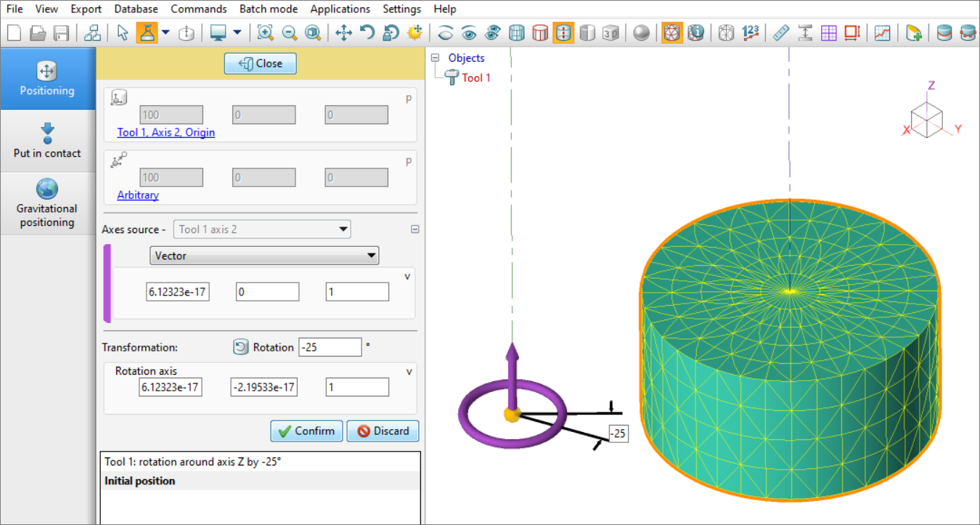Toggle the highlighted symmetry axis cylinder icon

563,33
